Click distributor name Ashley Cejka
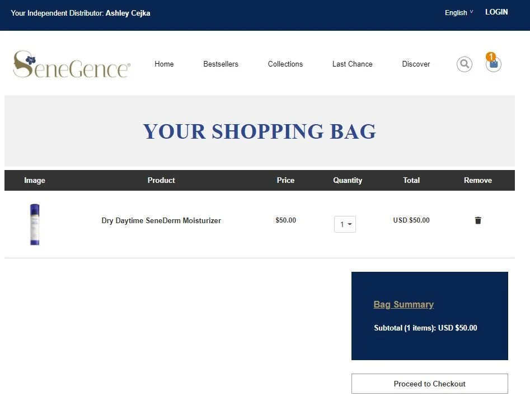530x420 pixels. pos(128,13)
